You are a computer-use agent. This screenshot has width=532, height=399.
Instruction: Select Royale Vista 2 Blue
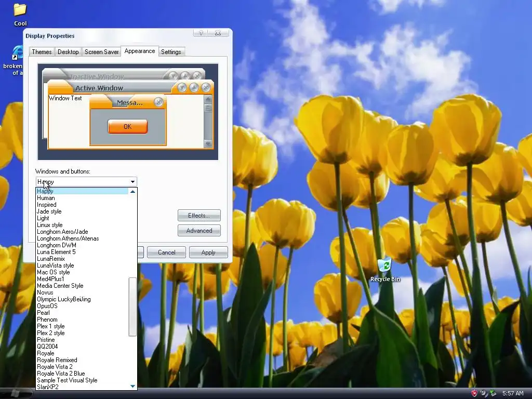[82, 374]
